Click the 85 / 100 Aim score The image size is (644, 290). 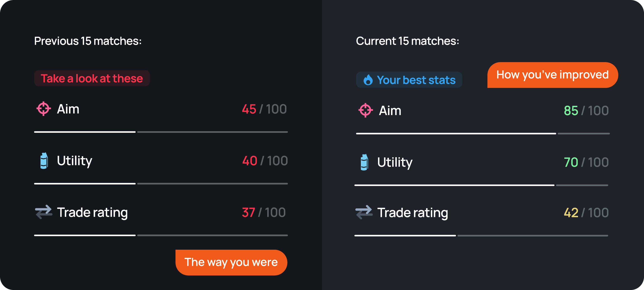586,110
